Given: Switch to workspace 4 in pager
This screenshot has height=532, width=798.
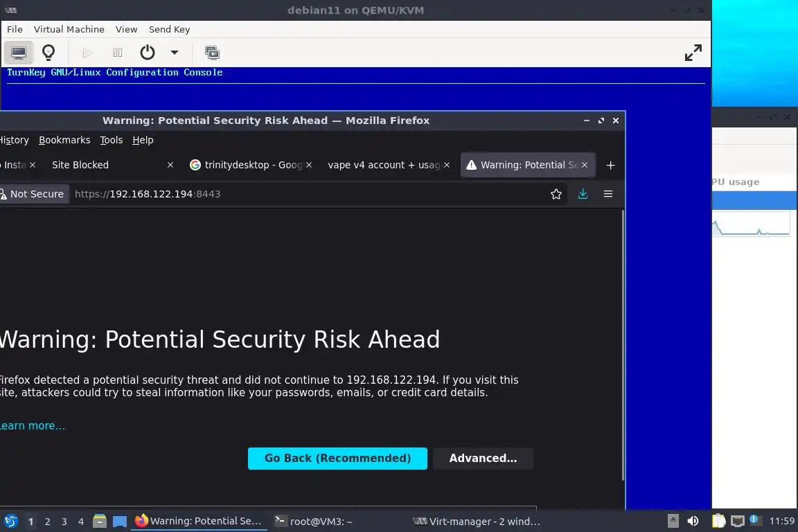Looking at the screenshot, I should [81, 522].
